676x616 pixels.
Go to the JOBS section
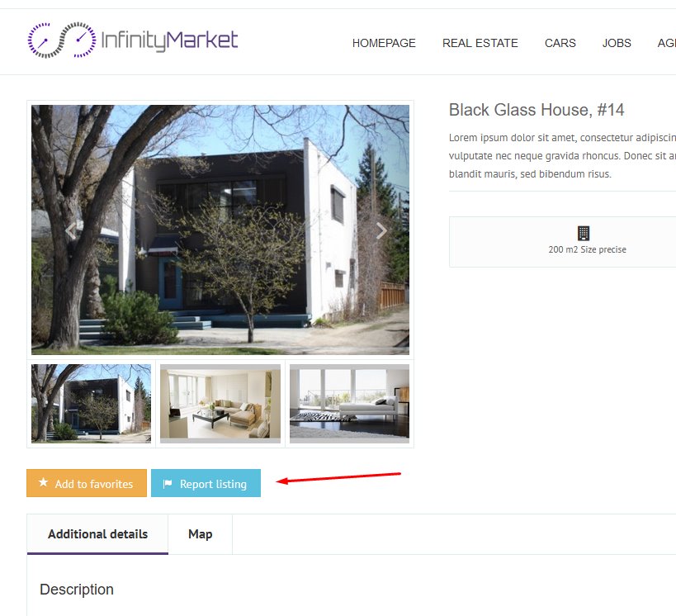pos(617,43)
